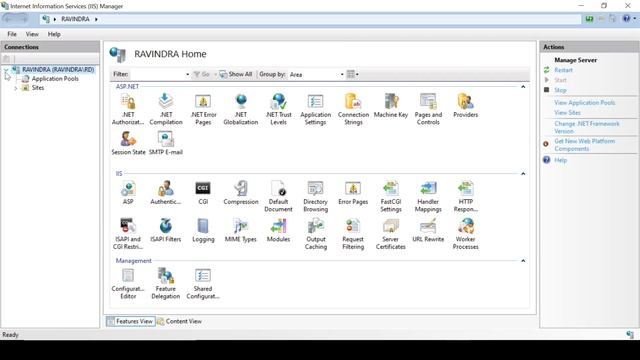
Task: Open the Filter dropdown box
Action: tap(187, 74)
